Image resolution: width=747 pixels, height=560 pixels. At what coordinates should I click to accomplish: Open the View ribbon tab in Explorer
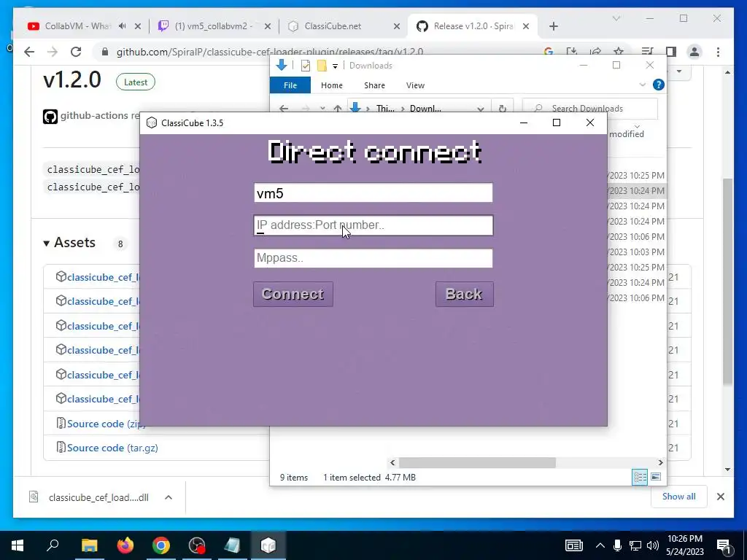coord(415,85)
